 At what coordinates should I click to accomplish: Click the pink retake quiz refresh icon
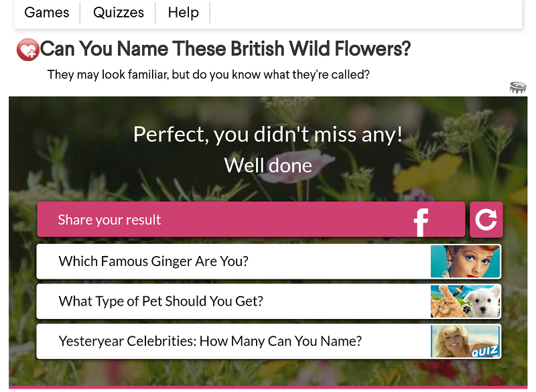pos(486,220)
